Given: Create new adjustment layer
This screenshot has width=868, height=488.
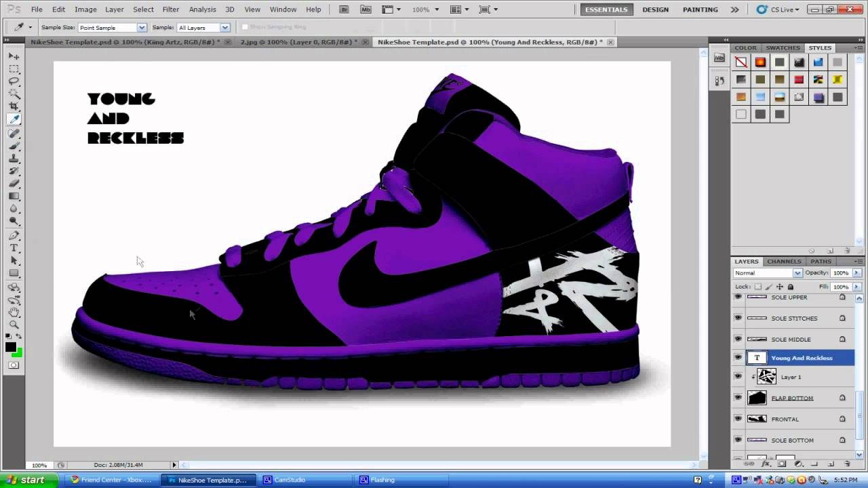Looking at the screenshot, I should [798, 464].
